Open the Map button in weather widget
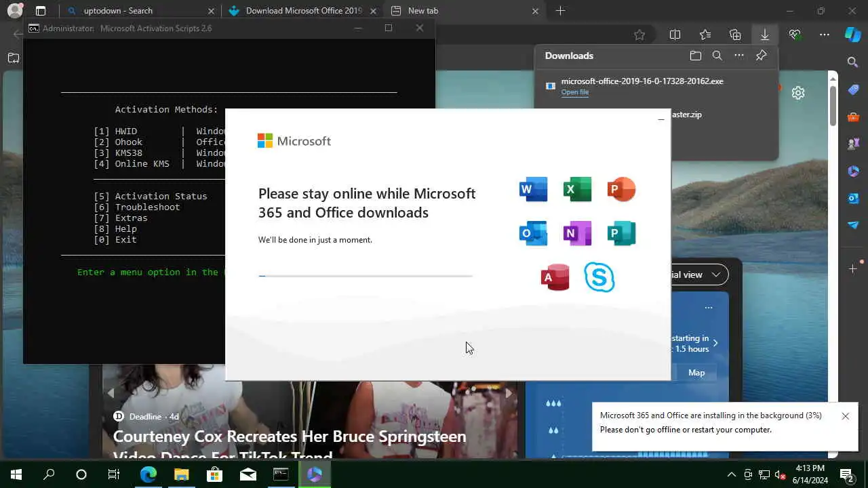This screenshot has width=868, height=488. (x=696, y=372)
